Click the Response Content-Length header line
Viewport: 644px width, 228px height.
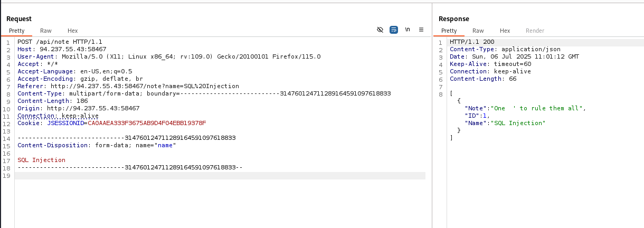(483, 79)
